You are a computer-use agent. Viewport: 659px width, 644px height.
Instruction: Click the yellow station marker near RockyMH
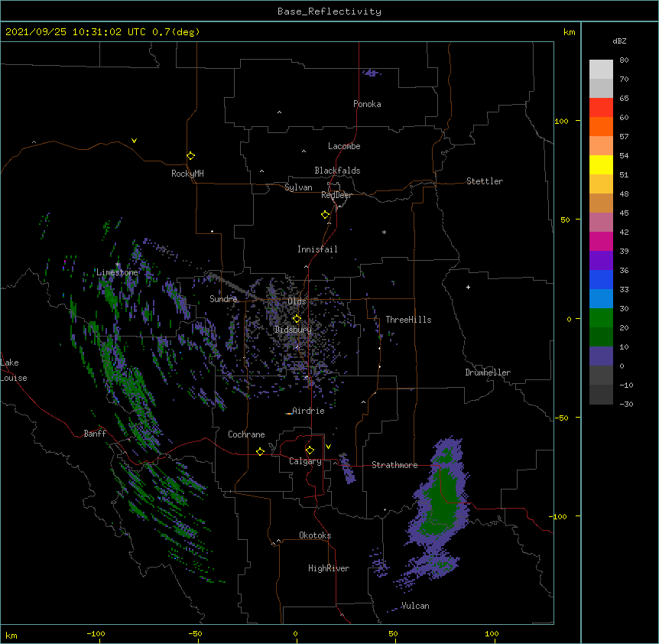point(191,156)
